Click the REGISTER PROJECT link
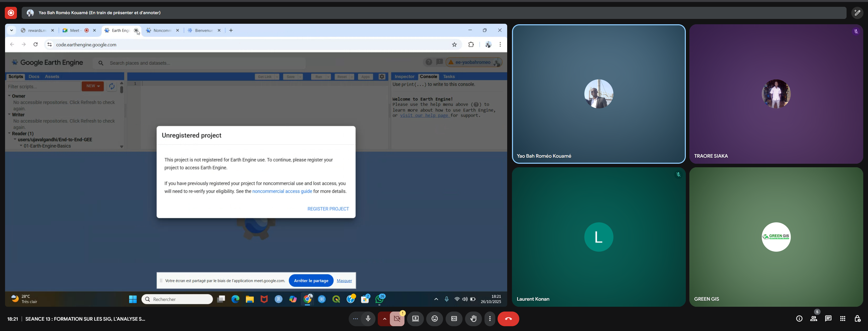Image resolution: width=868 pixels, height=331 pixels. coord(328,209)
